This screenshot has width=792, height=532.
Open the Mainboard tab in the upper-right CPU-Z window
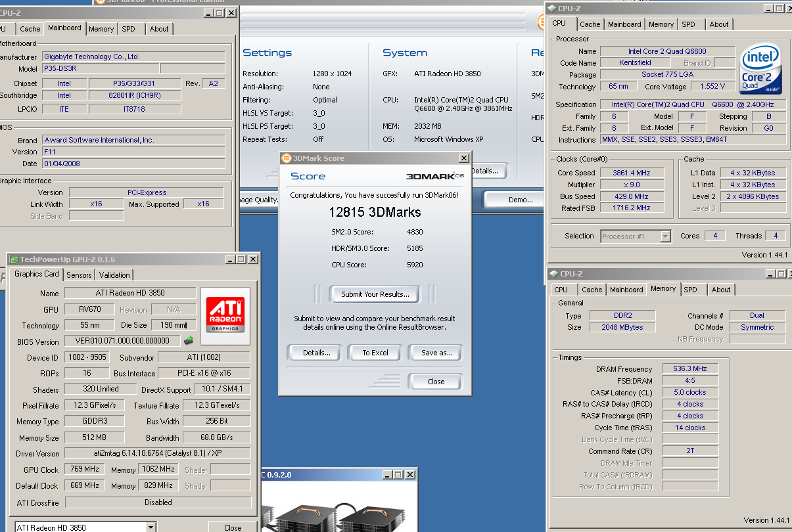click(624, 24)
